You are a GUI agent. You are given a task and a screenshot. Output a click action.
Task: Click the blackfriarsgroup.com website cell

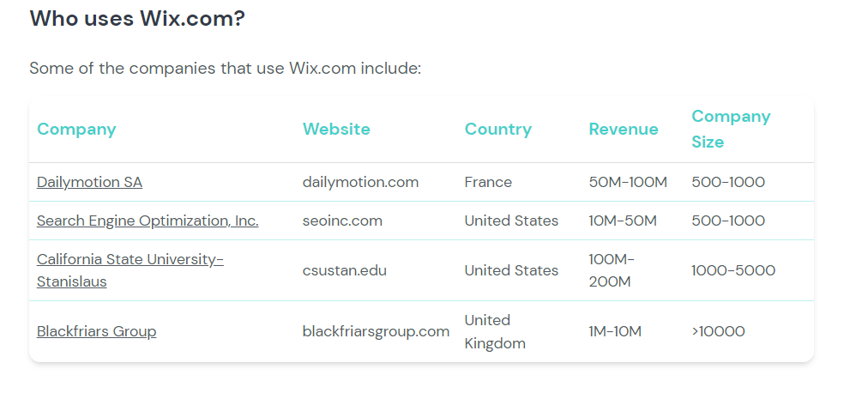click(376, 331)
